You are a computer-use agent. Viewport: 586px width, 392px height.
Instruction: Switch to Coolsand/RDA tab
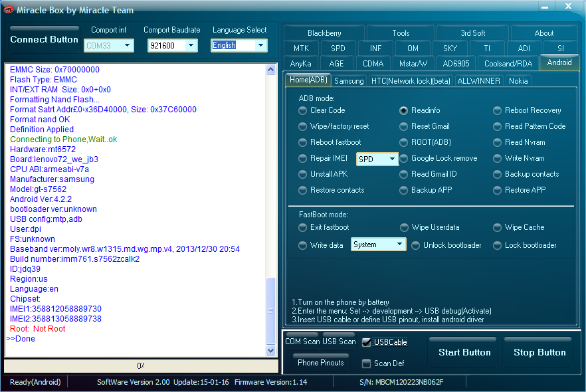coord(508,64)
